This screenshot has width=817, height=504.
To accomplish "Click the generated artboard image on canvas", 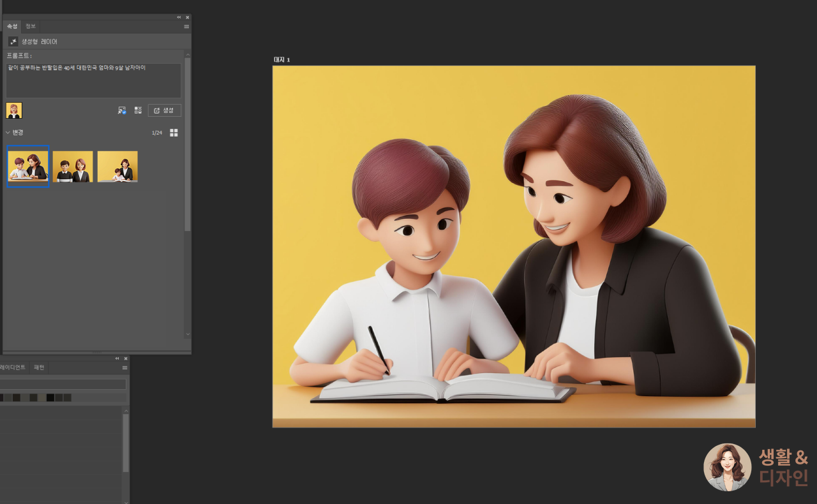I will click(514, 246).
